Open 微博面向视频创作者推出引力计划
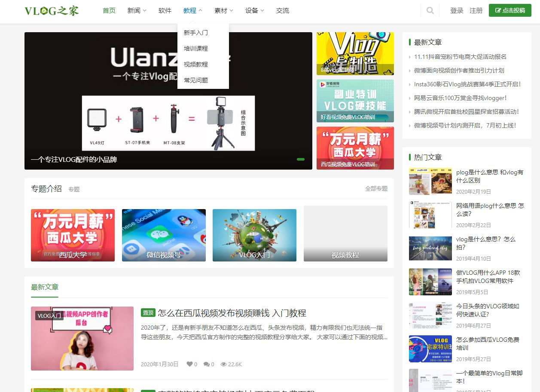540x392 pixels. pos(459,70)
